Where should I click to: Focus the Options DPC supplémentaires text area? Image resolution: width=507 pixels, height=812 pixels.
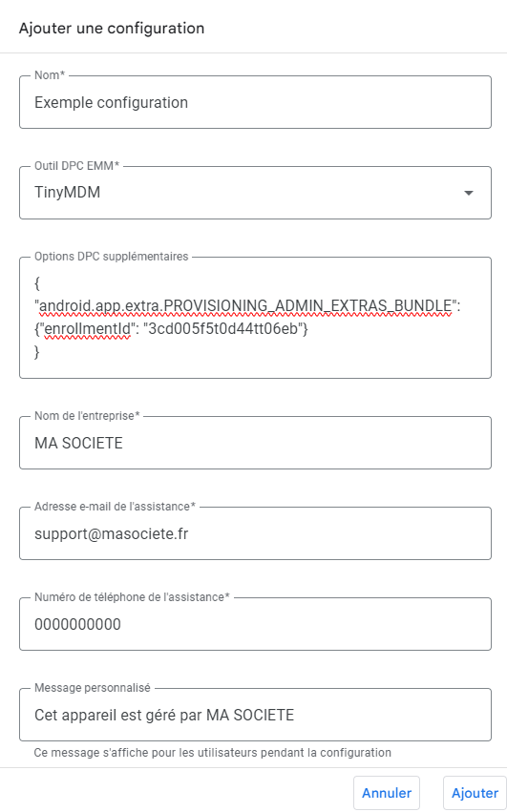(x=255, y=318)
